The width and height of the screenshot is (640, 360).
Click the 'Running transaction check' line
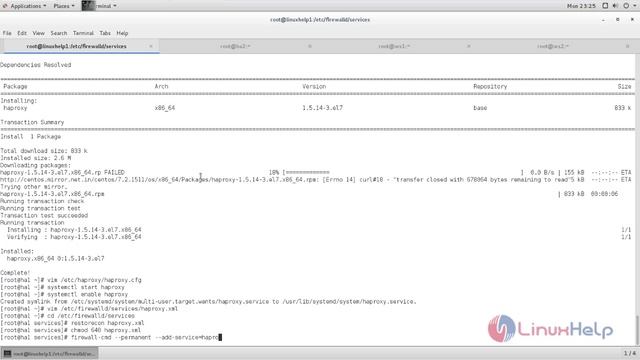(42, 201)
